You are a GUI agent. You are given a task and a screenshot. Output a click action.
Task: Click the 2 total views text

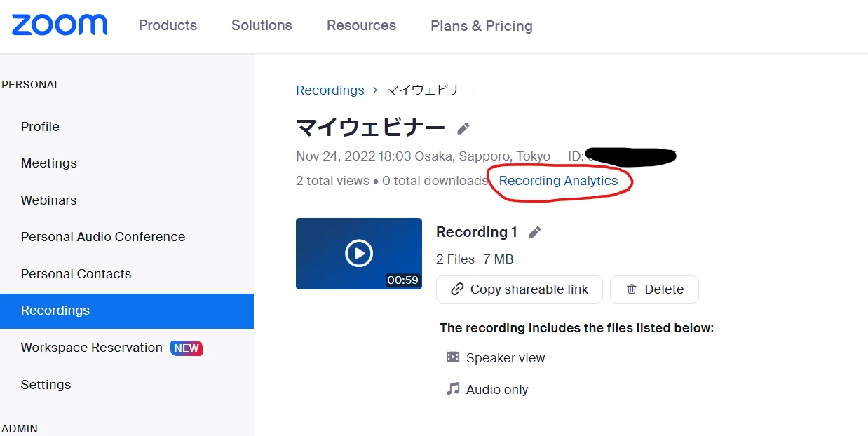pyautogui.click(x=332, y=181)
